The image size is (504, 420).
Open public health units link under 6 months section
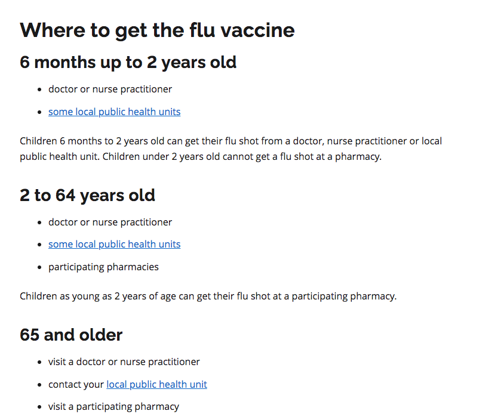tap(115, 112)
